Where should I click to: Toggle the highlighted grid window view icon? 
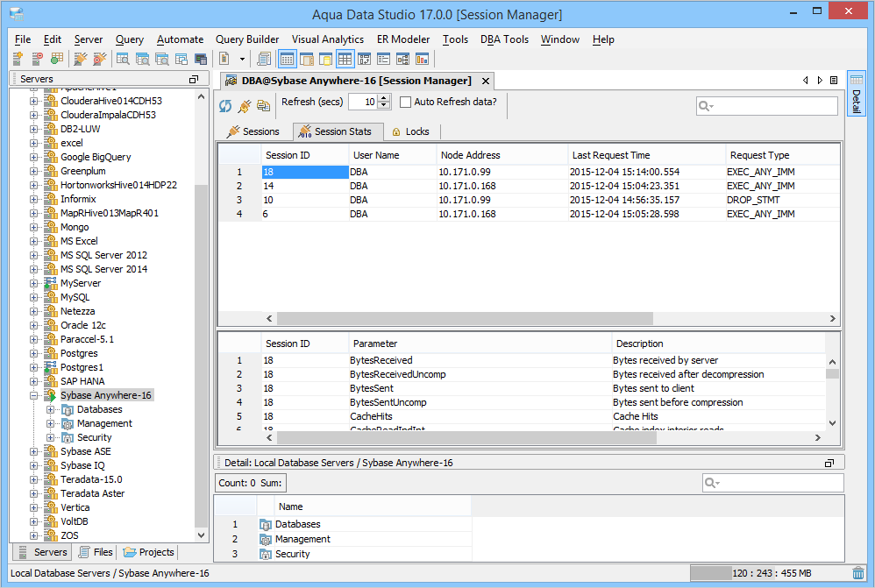point(287,59)
